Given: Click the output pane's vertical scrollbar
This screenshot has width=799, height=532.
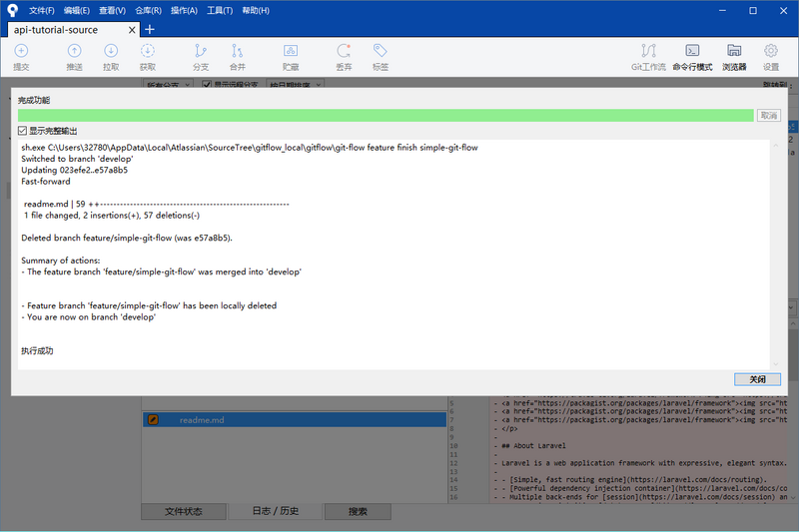Looking at the screenshot, I should click(776, 255).
